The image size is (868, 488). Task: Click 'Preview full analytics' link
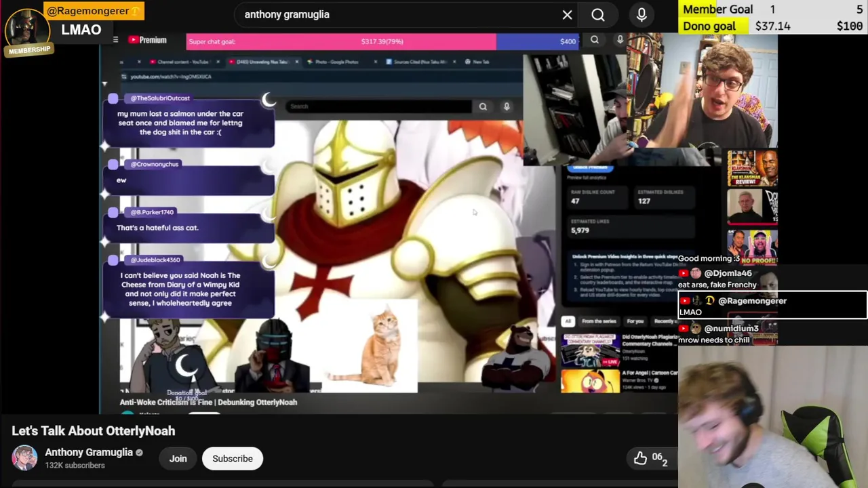coord(587,178)
